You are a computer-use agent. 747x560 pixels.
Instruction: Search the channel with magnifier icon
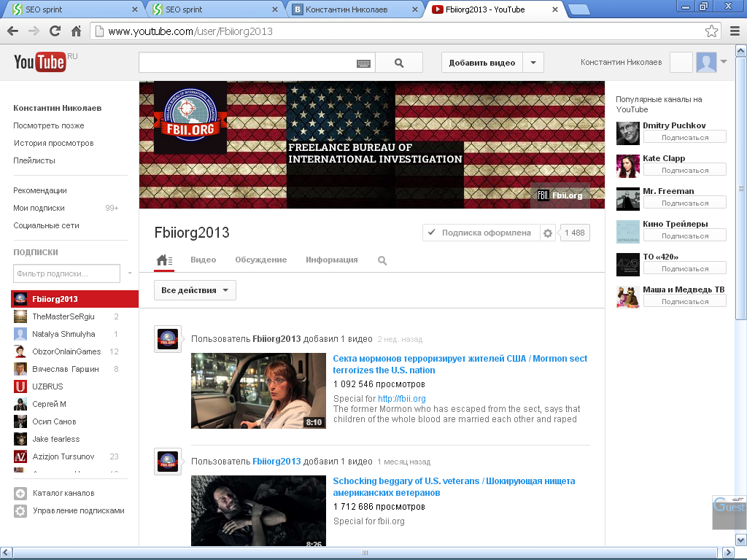(x=382, y=260)
